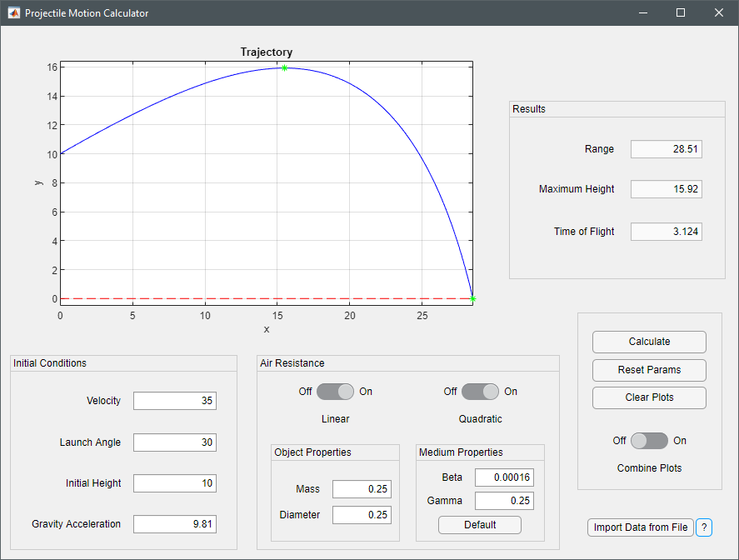Clear Plots using its button

click(650, 397)
